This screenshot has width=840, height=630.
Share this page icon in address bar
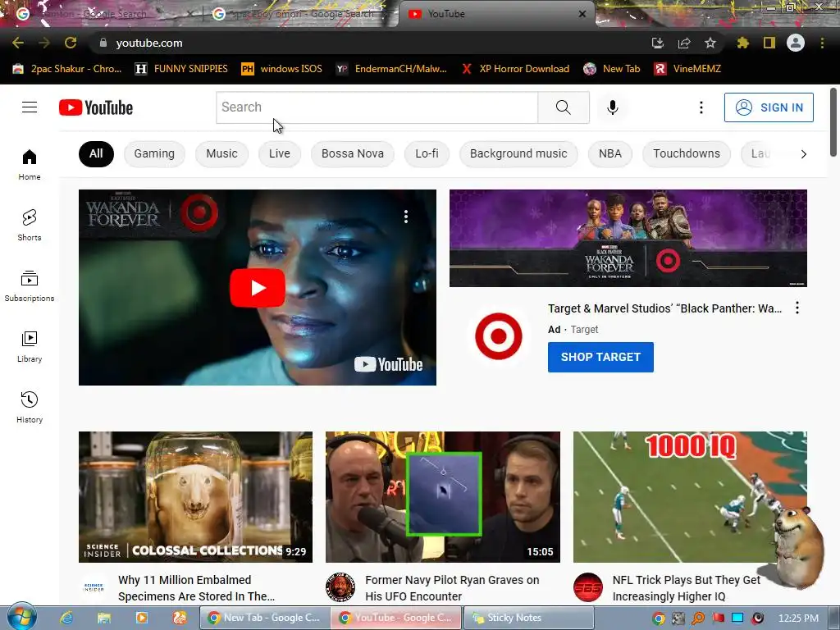(684, 43)
